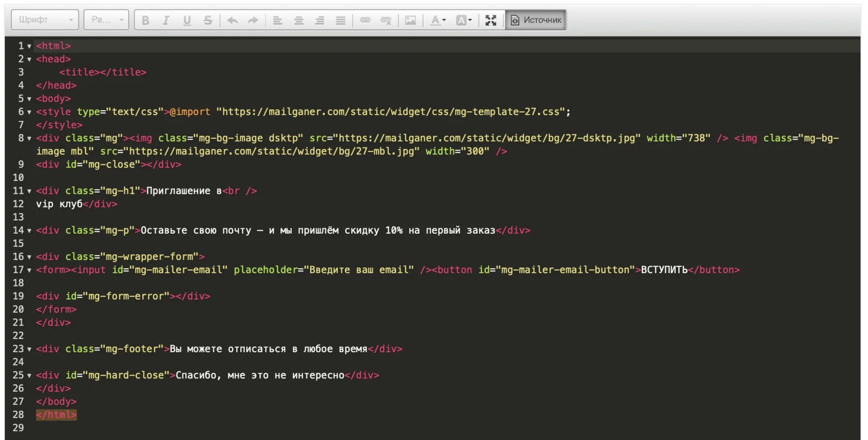Open the font size dropdown

106,20
